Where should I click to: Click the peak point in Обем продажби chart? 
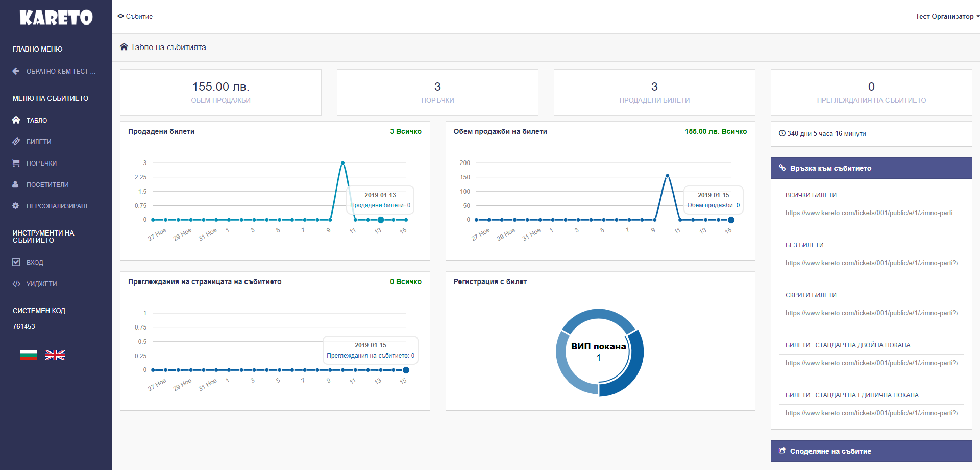[x=667, y=176]
